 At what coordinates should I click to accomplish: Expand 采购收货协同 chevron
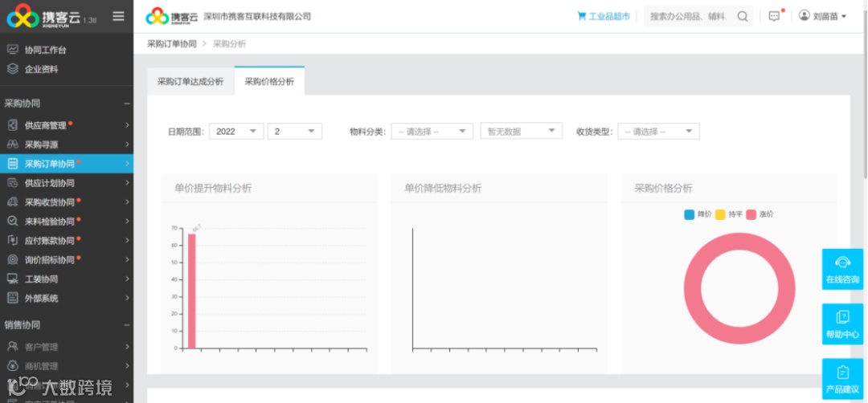(127, 202)
